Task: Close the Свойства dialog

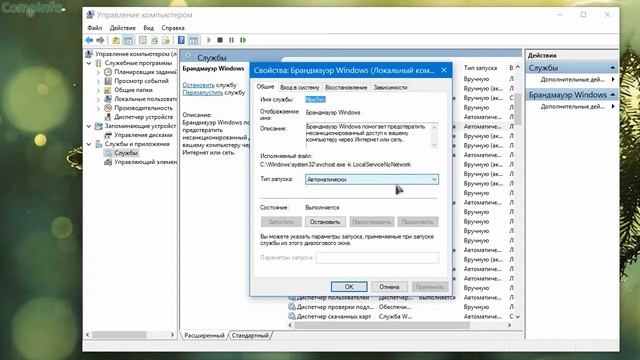Action: tap(444, 70)
